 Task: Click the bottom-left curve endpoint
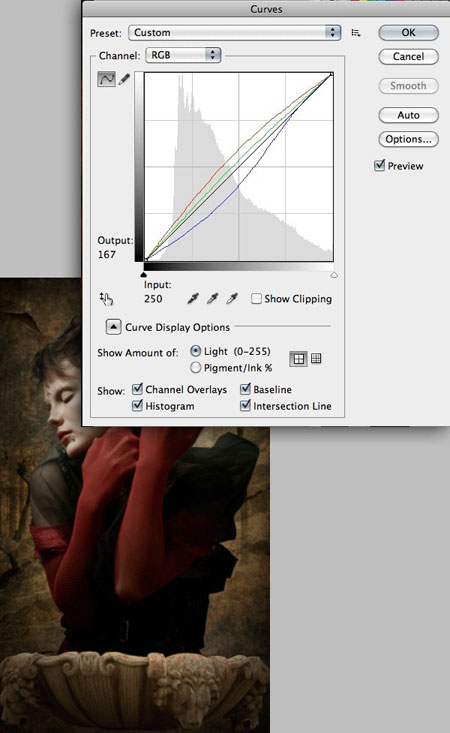[x=146, y=259]
